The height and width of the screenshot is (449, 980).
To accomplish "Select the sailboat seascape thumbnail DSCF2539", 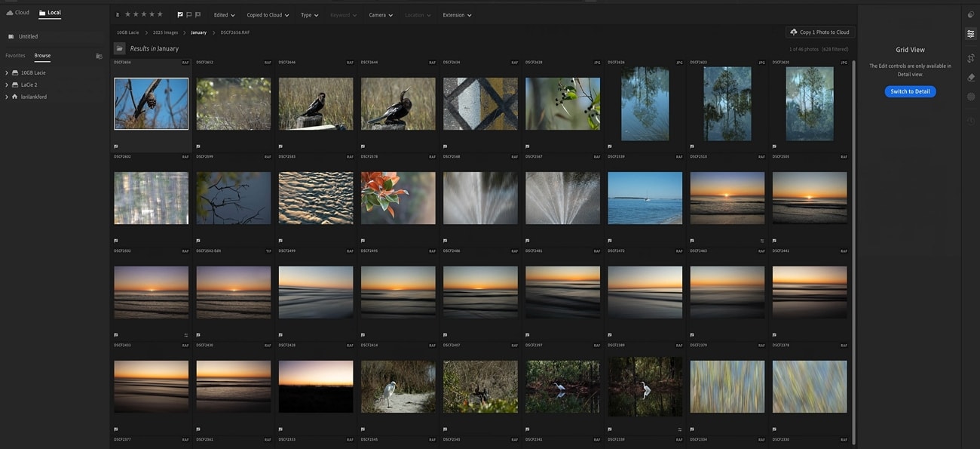I will point(645,198).
